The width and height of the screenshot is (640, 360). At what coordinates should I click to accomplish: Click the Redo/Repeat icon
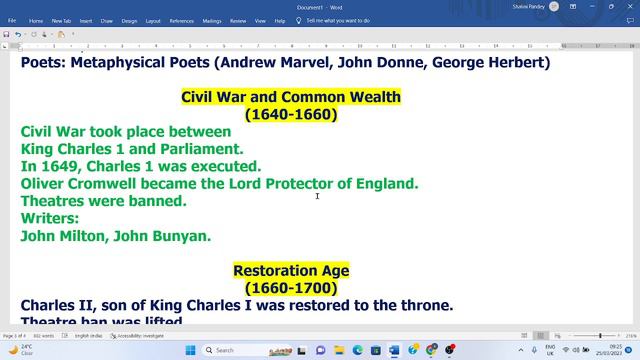click(34, 35)
